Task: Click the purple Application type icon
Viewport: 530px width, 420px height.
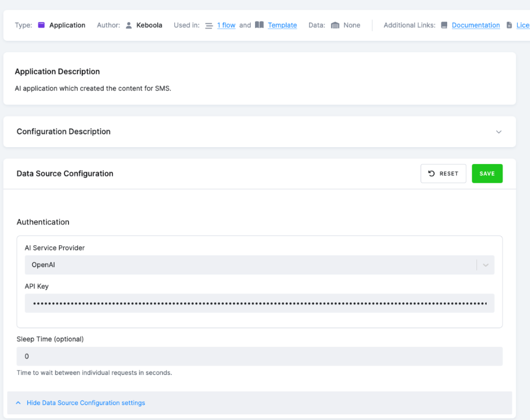Action: [41, 25]
